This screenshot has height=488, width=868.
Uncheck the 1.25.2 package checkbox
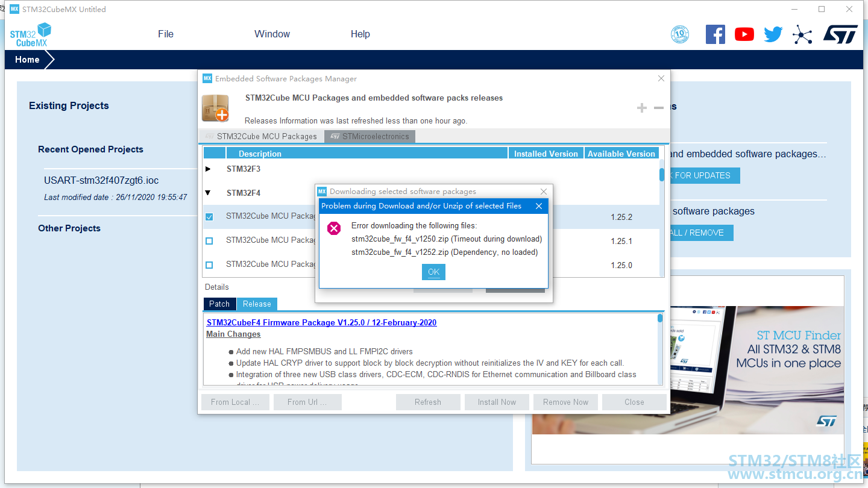click(209, 217)
